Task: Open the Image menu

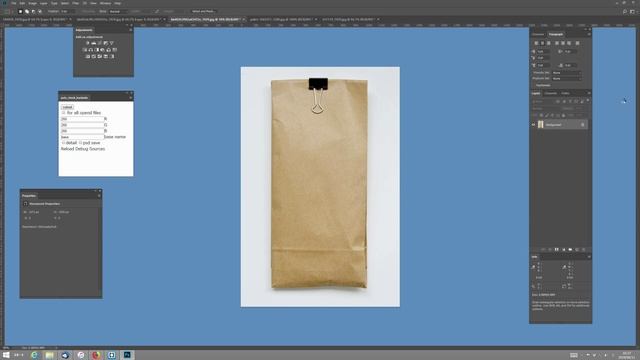Action: (x=33, y=3)
